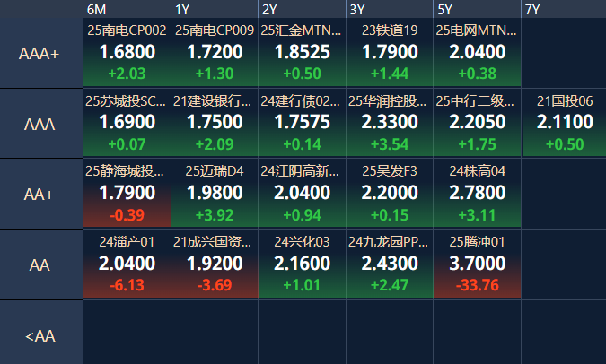Click the 24淄产01 cell showing -6.13
The height and width of the screenshot is (364, 606).
click(127, 264)
